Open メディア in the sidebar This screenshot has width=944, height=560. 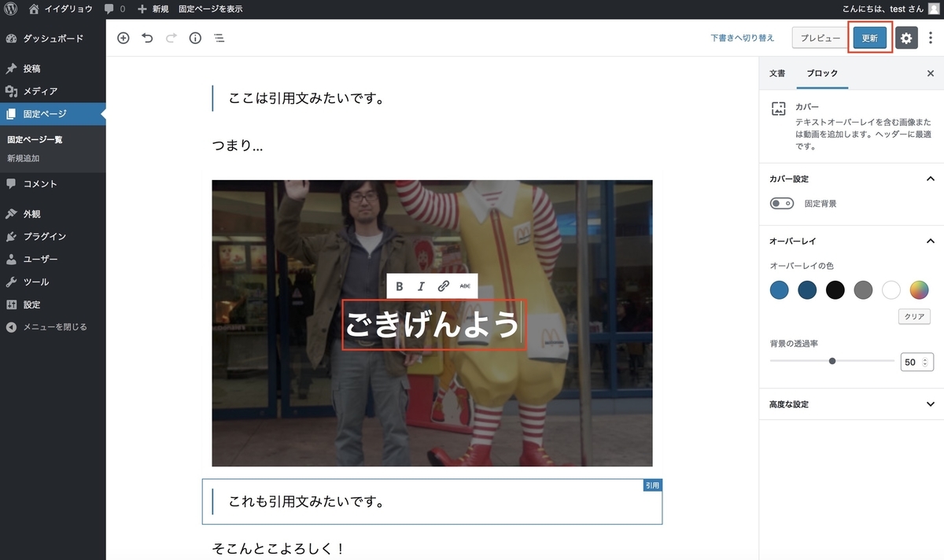pyautogui.click(x=53, y=91)
